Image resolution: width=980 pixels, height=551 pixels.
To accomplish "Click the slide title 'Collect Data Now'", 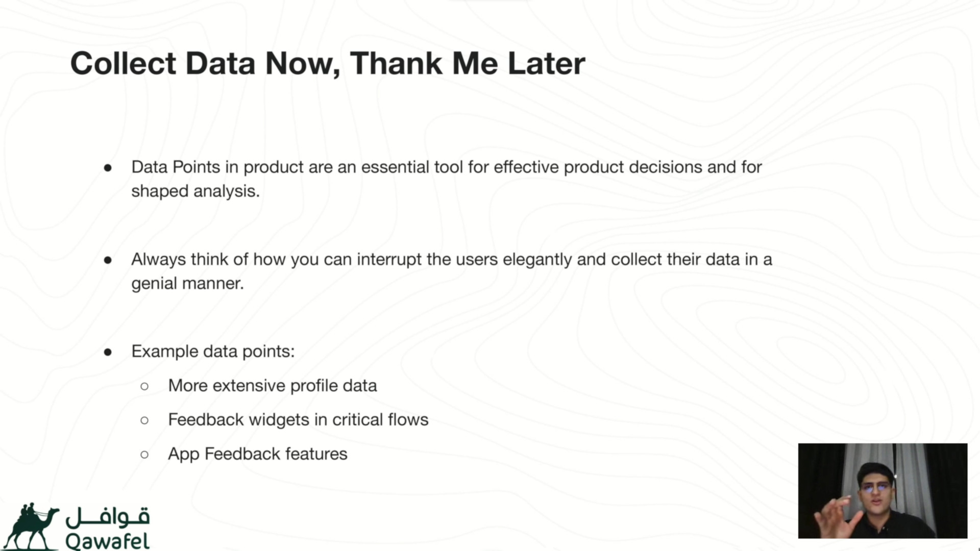I will pos(205,64).
